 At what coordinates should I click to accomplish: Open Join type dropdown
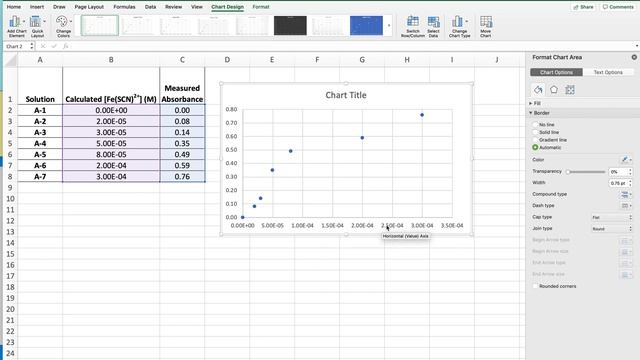(x=611, y=229)
